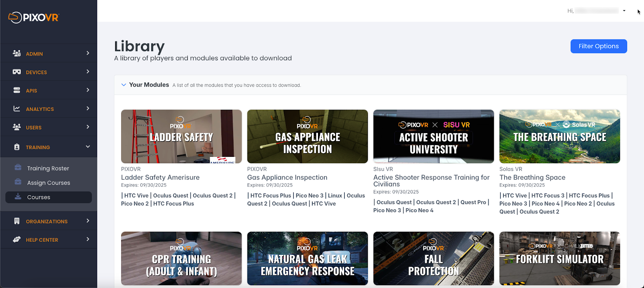
Task: Click the Analytics chart icon
Action: click(17, 109)
